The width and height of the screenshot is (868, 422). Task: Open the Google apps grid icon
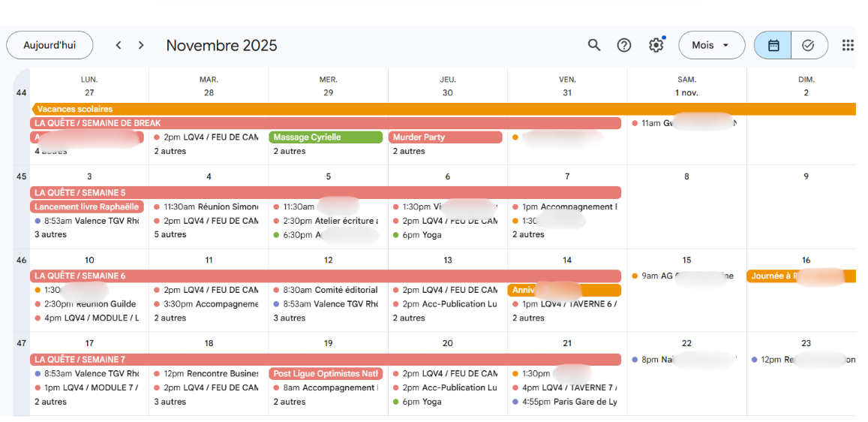click(x=848, y=45)
